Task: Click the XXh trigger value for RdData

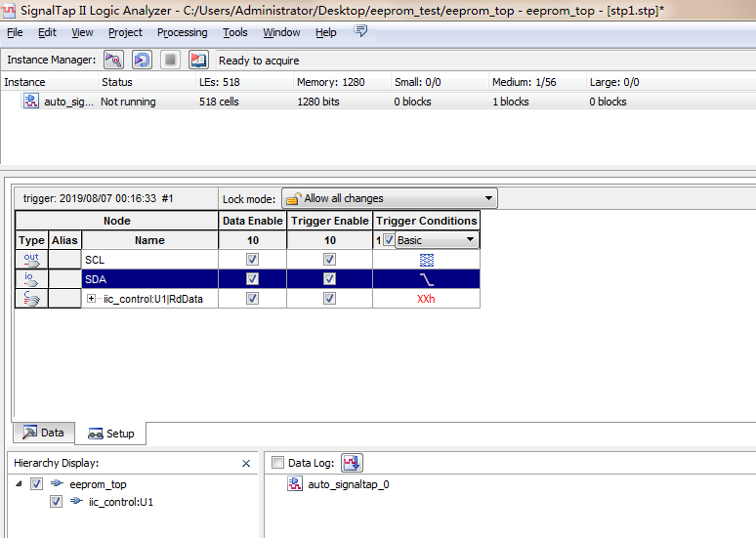Action: click(426, 299)
